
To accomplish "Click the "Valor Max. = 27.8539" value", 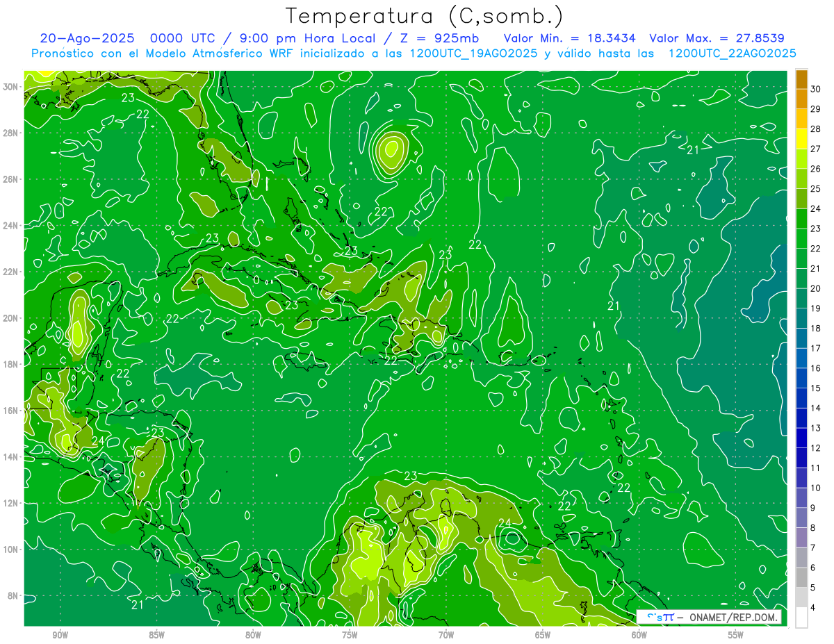I will pyautogui.click(x=717, y=39).
